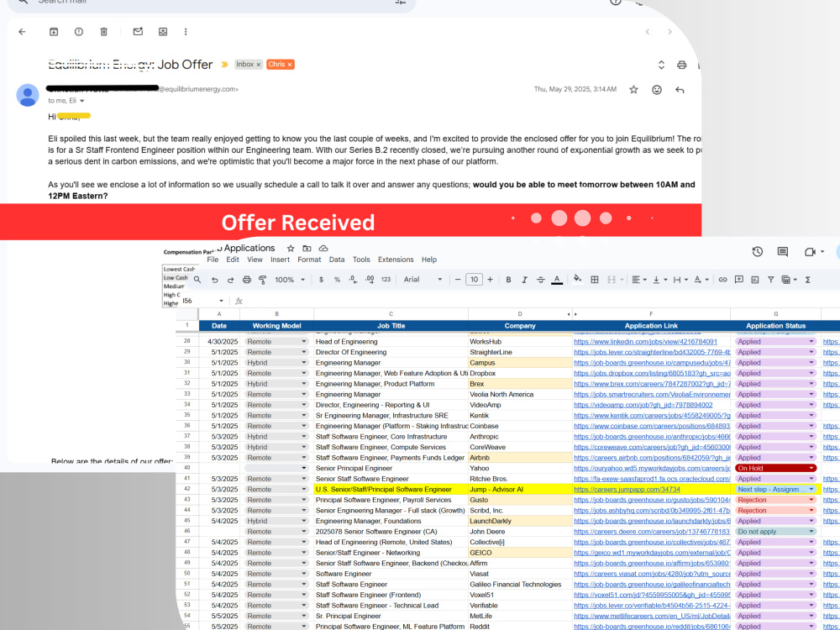
Task: Format selection as percent
Action: (x=337, y=280)
